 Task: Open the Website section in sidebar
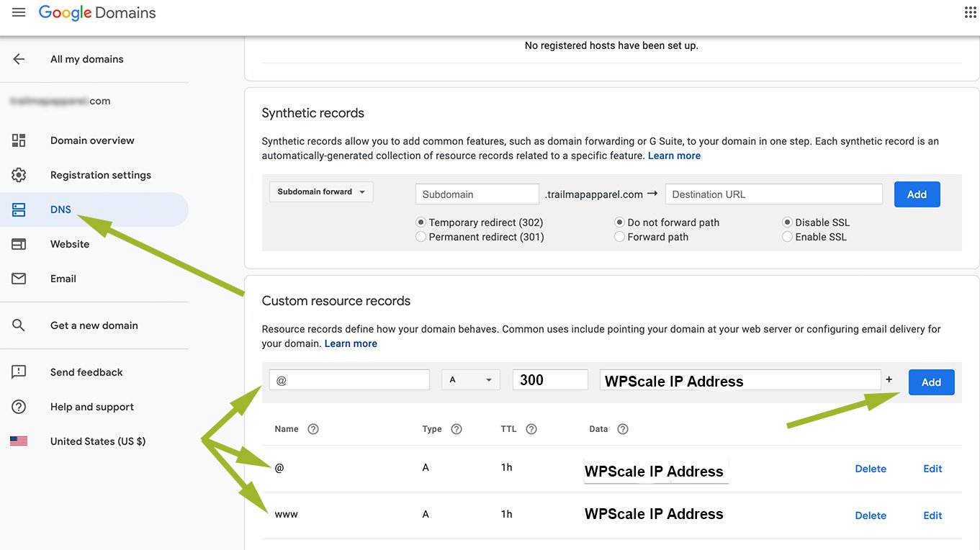(x=70, y=244)
